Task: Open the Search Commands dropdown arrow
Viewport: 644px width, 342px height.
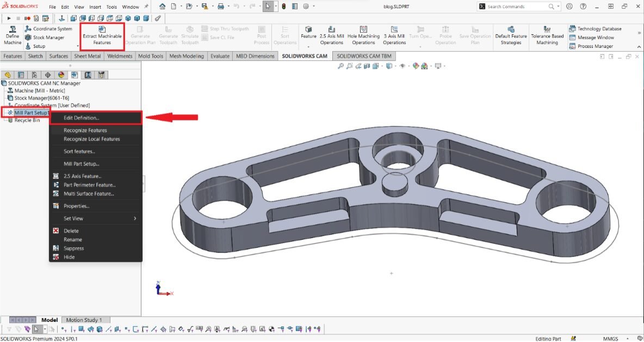Action: point(558,7)
